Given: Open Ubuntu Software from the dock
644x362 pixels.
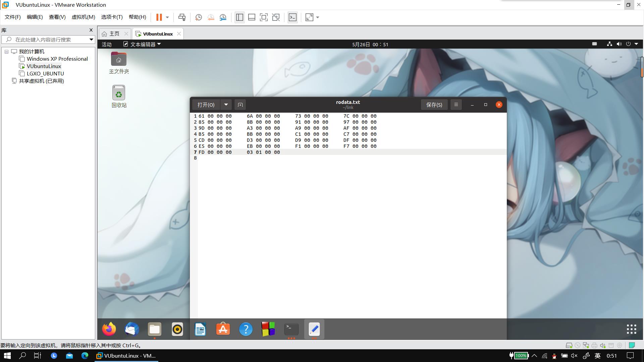Looking at the screenshot, I should [223, 329].
